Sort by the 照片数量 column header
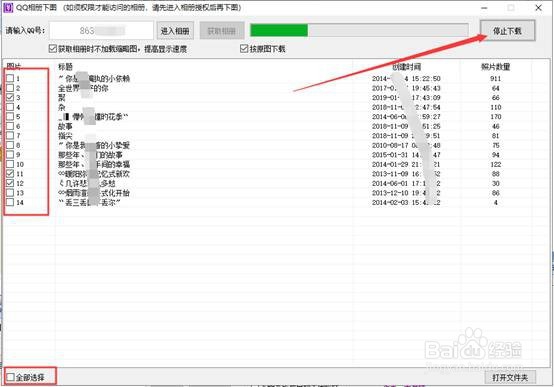Screen dimensions: 554x387 point(495,66)
